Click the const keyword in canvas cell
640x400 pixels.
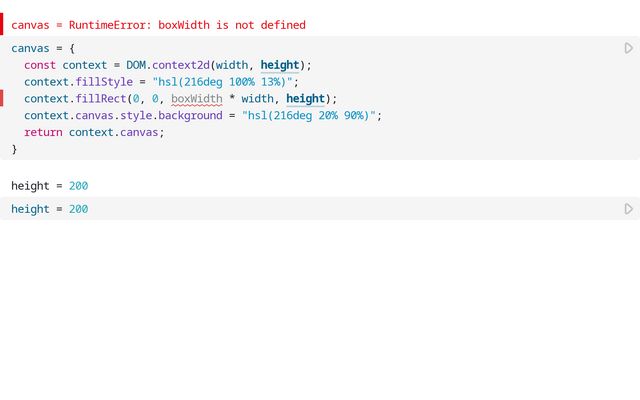(40, 65)
